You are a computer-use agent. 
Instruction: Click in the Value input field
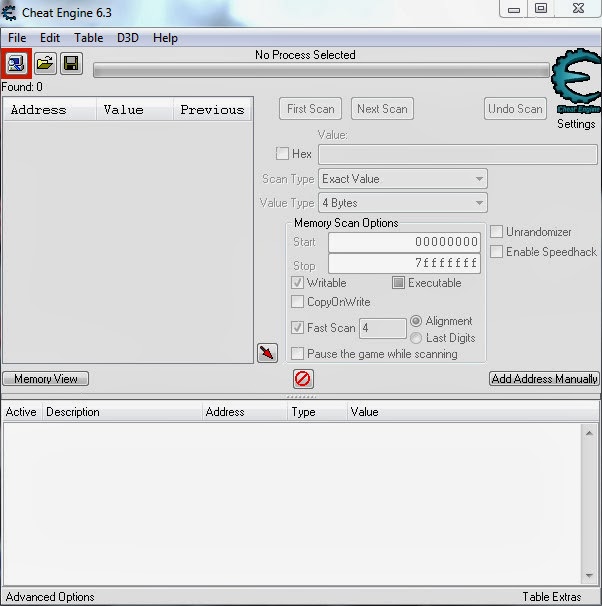[458, 155]
